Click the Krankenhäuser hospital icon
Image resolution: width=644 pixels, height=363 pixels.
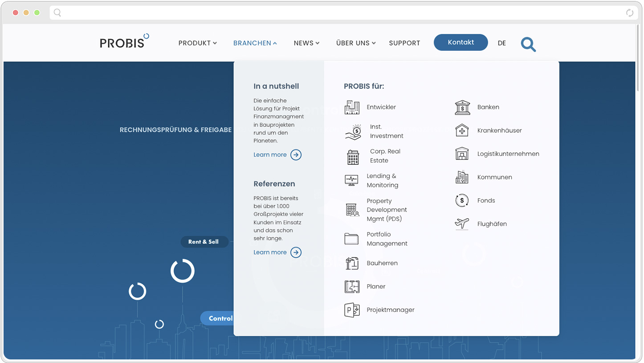[462, 131]
